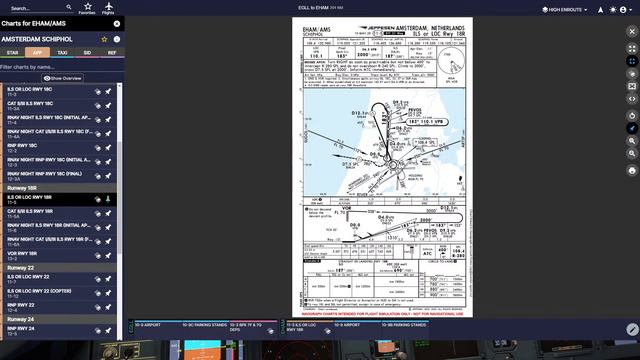
Task: Click the north-up navigation arrow icon
Action: point(600,9)
